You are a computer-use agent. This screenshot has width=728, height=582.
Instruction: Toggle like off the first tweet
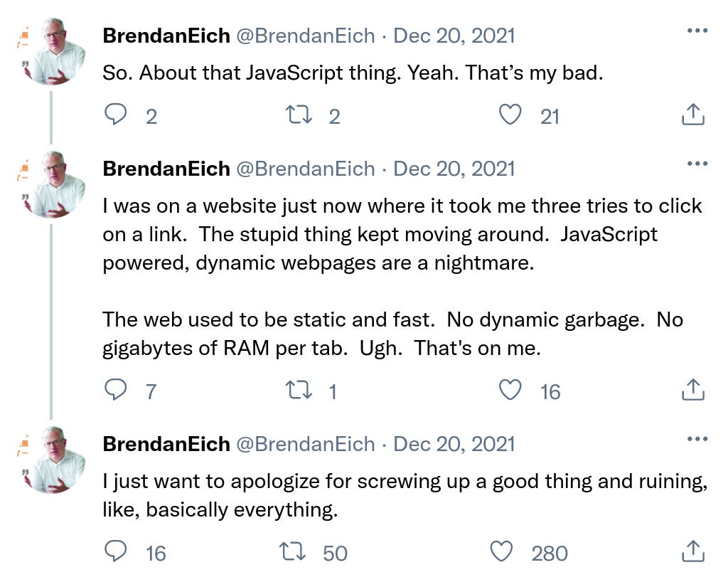510,114
